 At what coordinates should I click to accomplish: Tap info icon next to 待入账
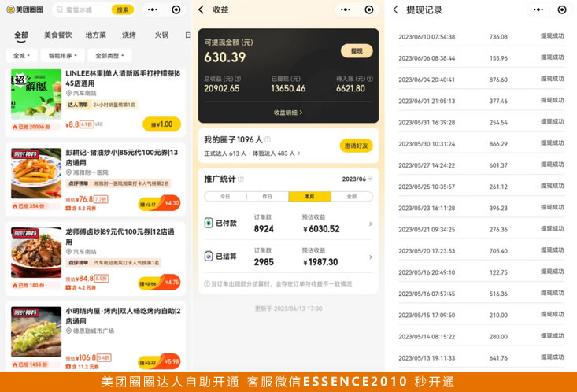pyautogui.click(x=370, y=79)
